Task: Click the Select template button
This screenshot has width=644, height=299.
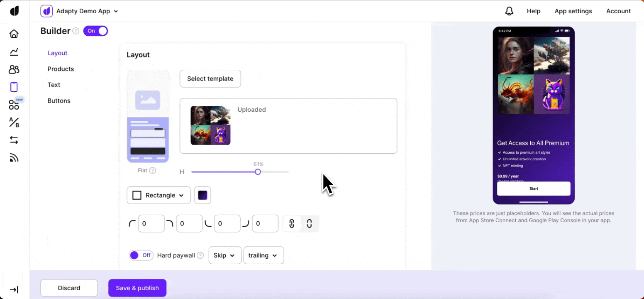Action: [x=210, y=79]
